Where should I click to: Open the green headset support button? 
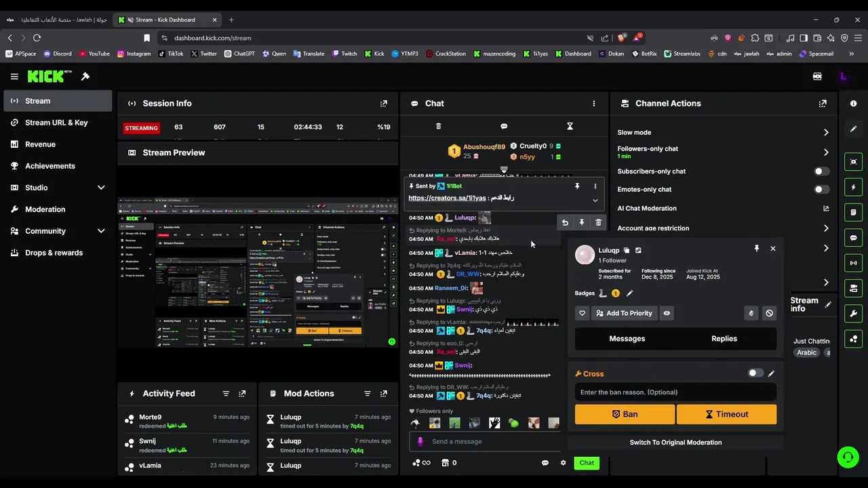(848, 457)
